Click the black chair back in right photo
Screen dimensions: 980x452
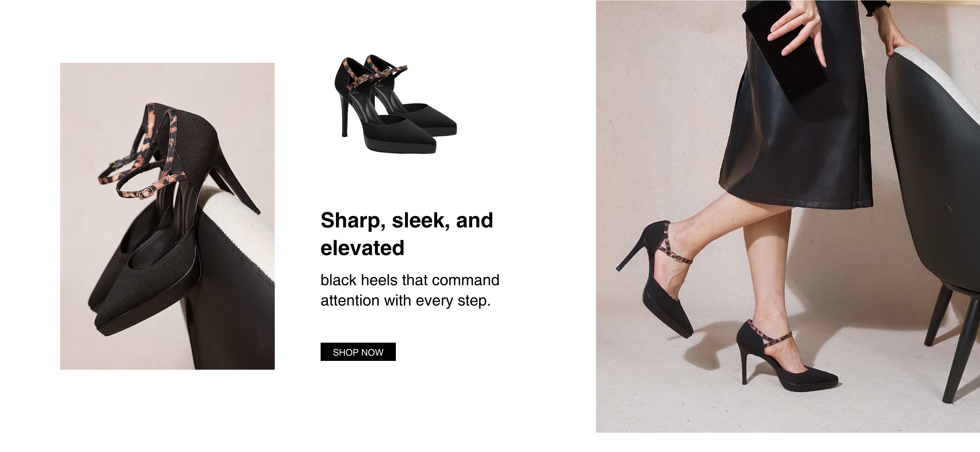click(932, 171)
